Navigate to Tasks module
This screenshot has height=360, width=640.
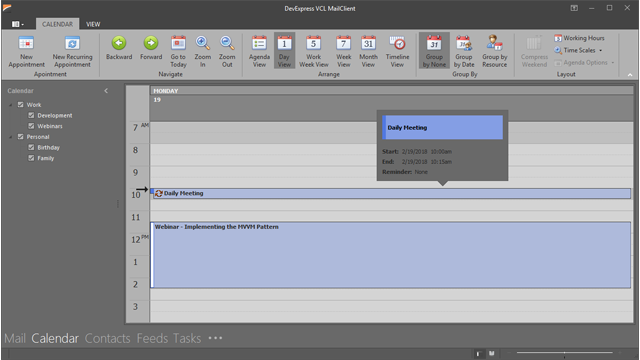[x=187, y=338]
